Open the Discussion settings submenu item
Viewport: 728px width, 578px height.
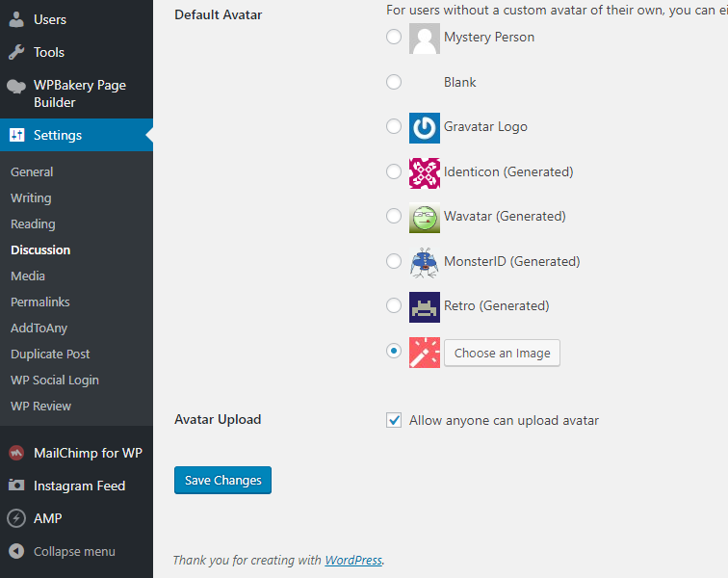(x=40, y=250)
